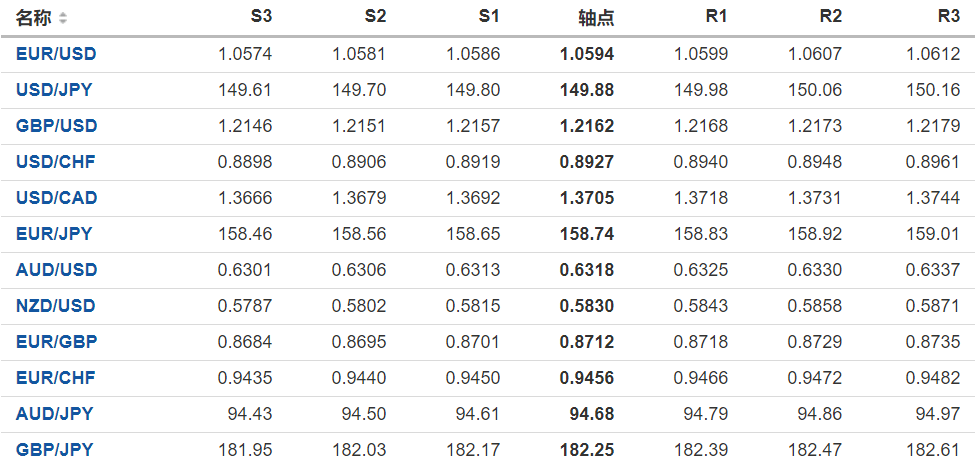Image resolution: width=975 pixels, height=467 pixels.
Task: Open the USD/JPY currency pair link
Action: pos(54,90)
